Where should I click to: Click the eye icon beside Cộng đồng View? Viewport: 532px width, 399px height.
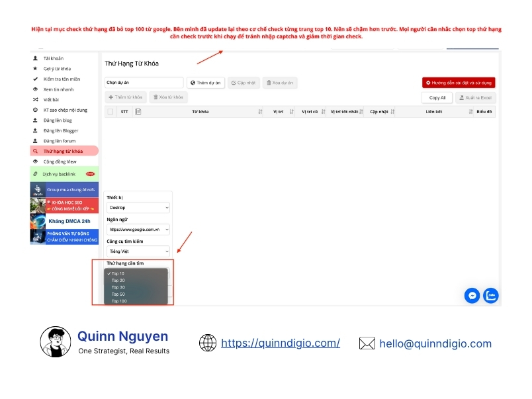coord(35,161)
